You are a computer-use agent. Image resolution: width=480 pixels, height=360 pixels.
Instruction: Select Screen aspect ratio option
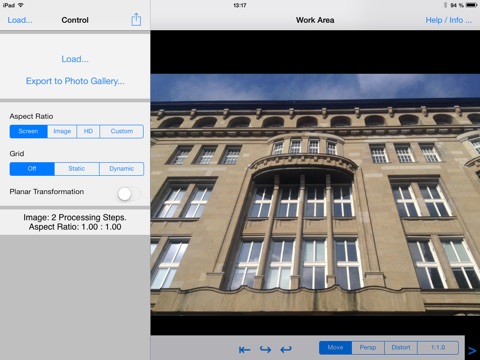[29, 131]
